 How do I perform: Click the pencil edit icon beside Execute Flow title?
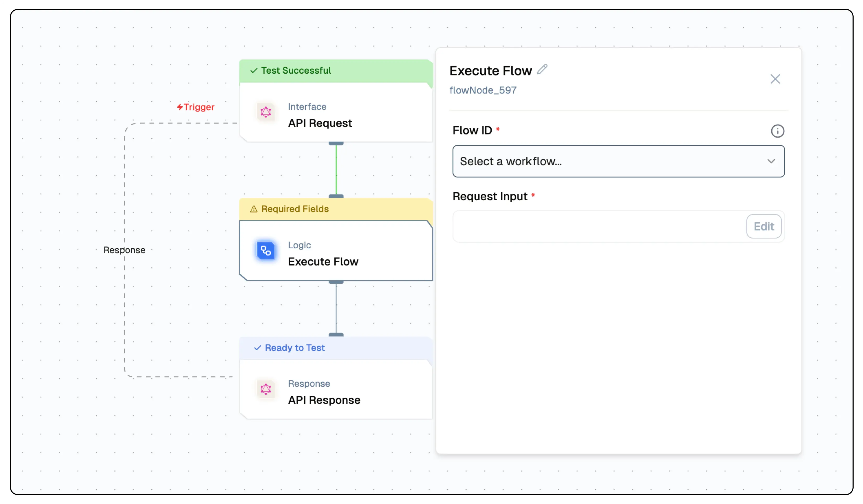542,69
